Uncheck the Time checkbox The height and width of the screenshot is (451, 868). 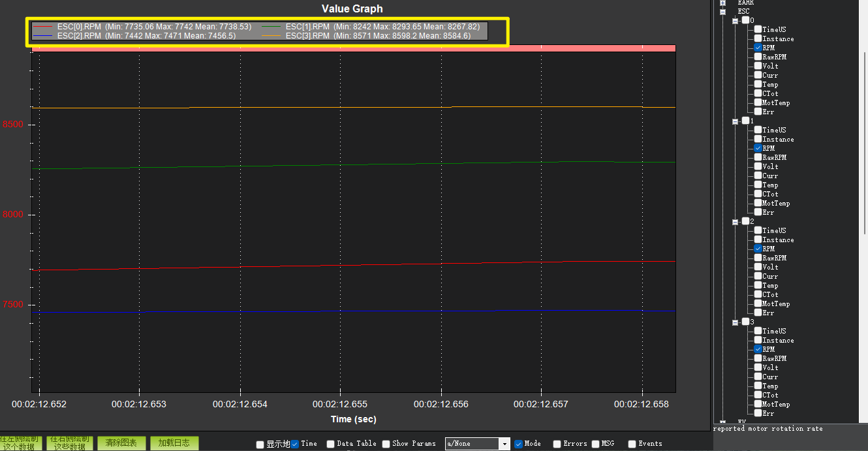click(295, 444)
